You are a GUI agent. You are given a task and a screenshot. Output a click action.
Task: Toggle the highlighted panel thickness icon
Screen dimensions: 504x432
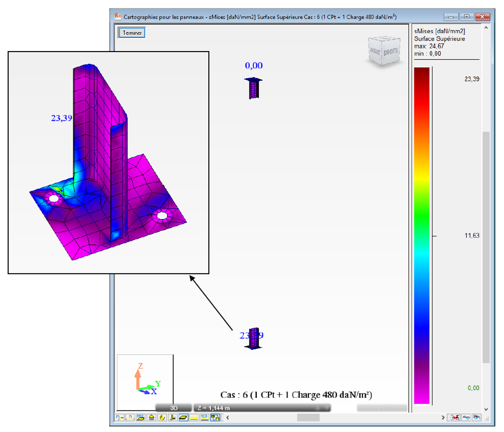183,417
